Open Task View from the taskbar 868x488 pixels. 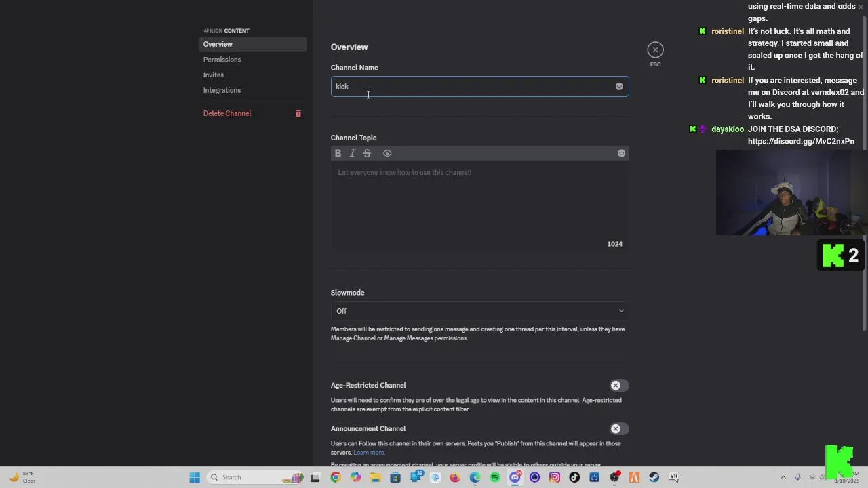point(315,477)
